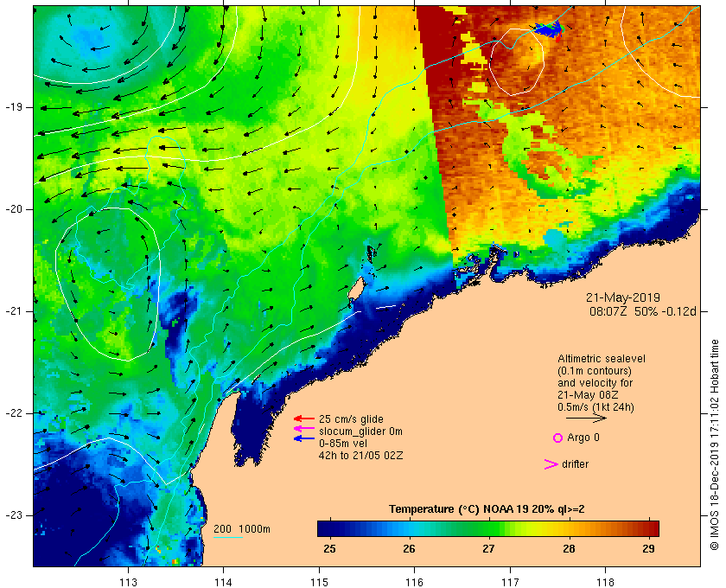The width and height of the screenshot is (726, 588).
Task: Click the longitude axis label '114'
Action: click(x=224, y=583)
